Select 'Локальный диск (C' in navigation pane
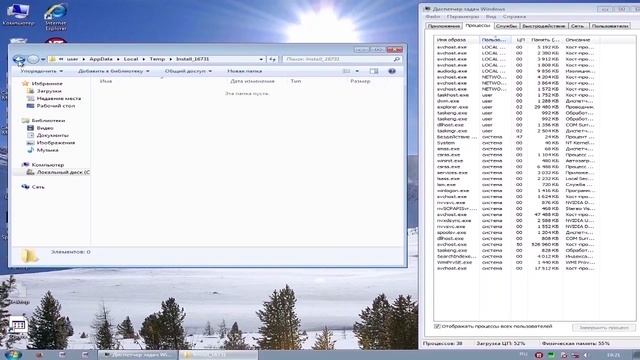Image resolution: width=640 pixels, height=360 pixels. click(x=63, y=172)
